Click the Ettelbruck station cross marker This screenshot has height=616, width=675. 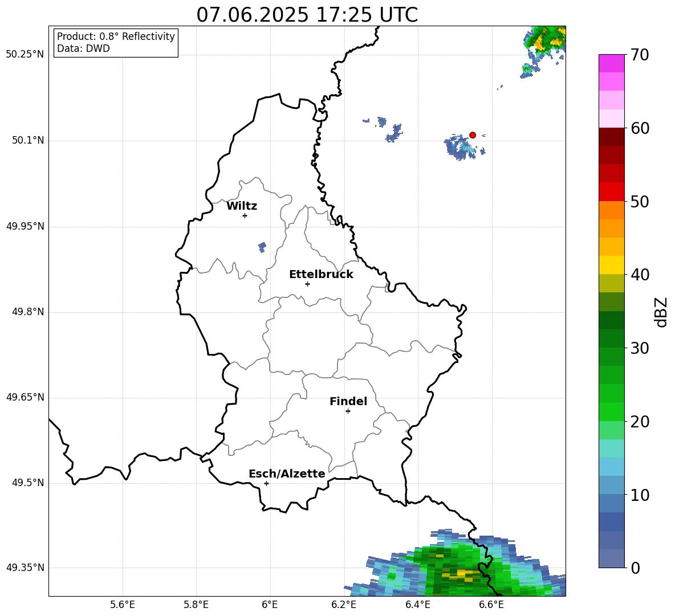pyautogui.click(x=307, y=284)
